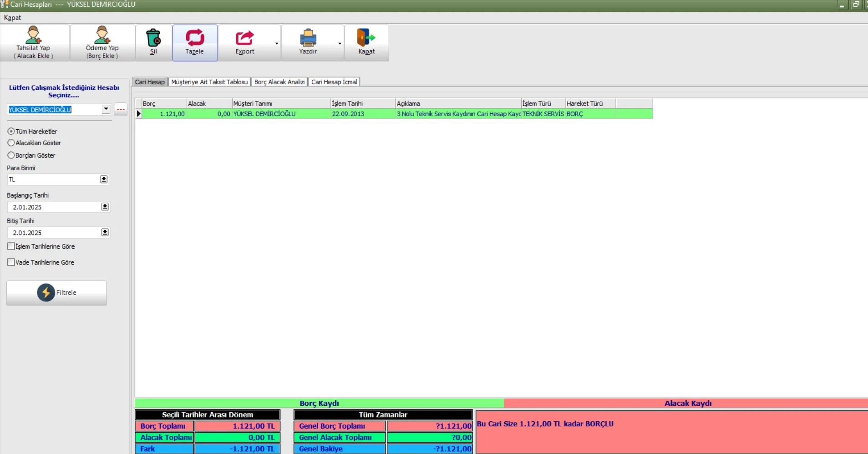Click the Tüm Zamanlar header
The image size is (868, 454).
pyautogui.click(x=383, y=414)
